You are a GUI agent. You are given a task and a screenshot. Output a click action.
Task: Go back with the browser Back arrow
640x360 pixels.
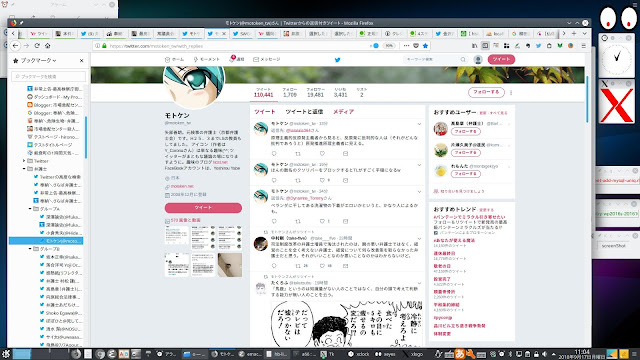pyautogui.click(x=16, y=46)
